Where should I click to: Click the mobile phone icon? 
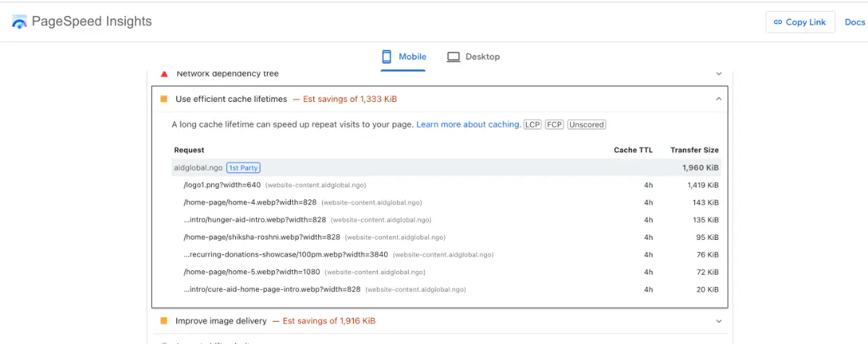coord(386,56)
